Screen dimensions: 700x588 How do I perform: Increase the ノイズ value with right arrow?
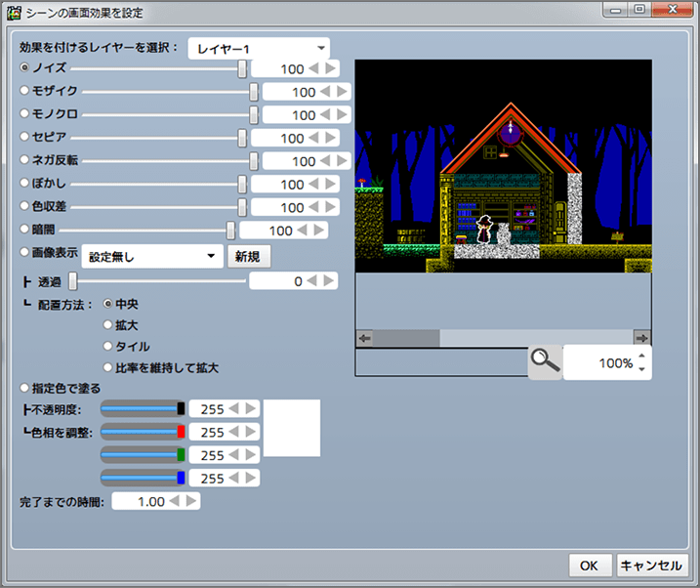coord(331,68)
